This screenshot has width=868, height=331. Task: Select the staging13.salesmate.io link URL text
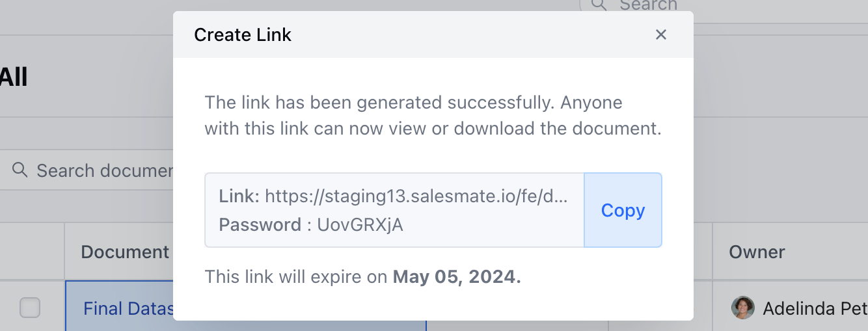point(416,196)
